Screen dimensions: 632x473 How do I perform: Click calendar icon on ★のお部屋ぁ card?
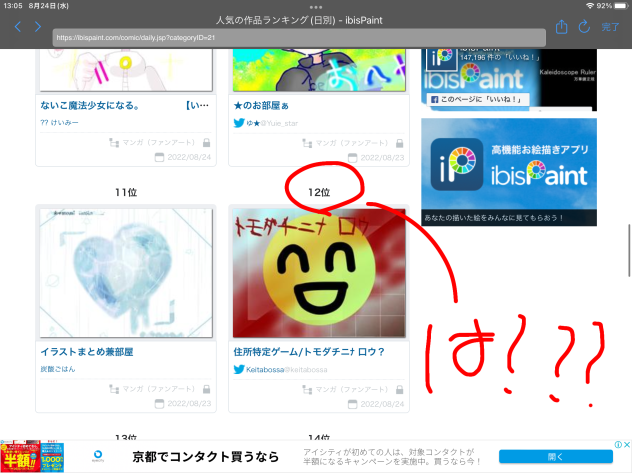353,158
